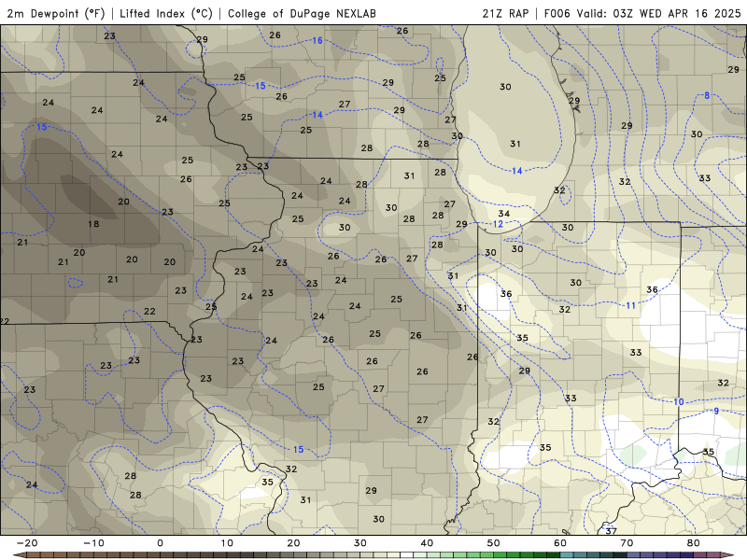Select the black dewpoint value 34

(504, 214)
